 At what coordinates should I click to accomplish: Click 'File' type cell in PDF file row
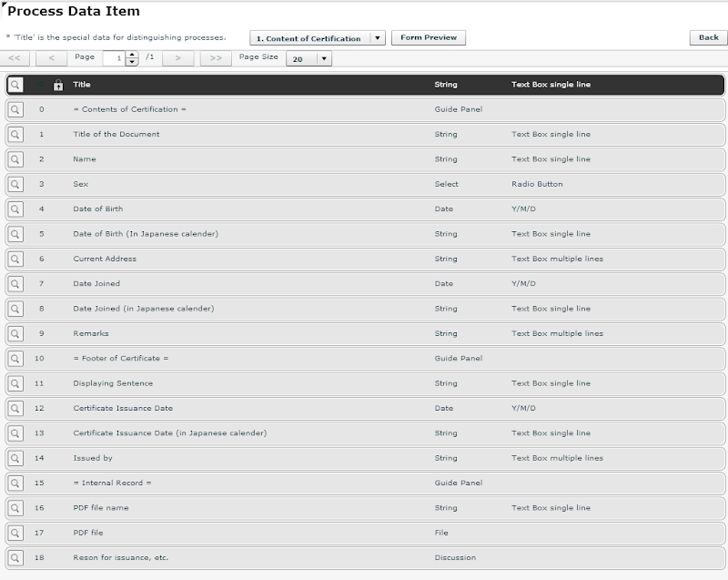click(441, 533)
